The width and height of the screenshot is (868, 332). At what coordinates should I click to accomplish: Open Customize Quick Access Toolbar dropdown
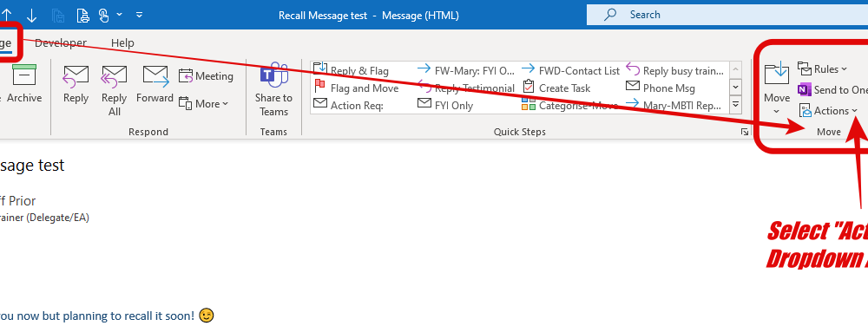(x=140, y=15)
